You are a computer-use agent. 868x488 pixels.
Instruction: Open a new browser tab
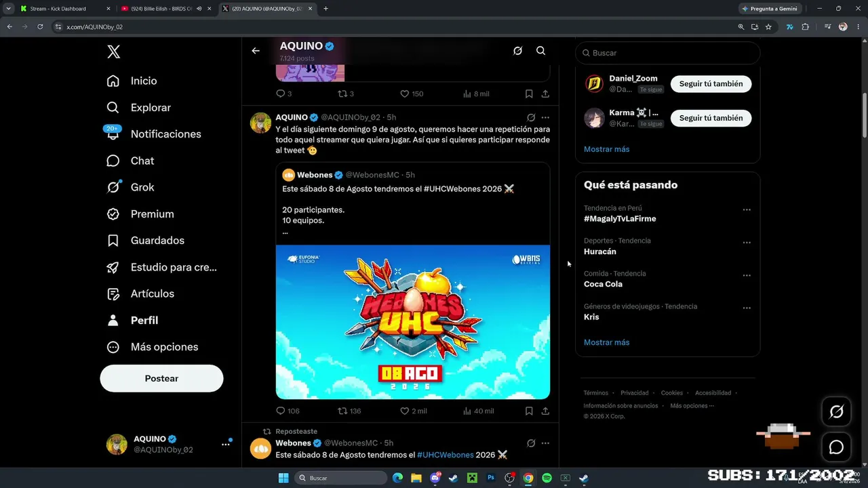325,9
